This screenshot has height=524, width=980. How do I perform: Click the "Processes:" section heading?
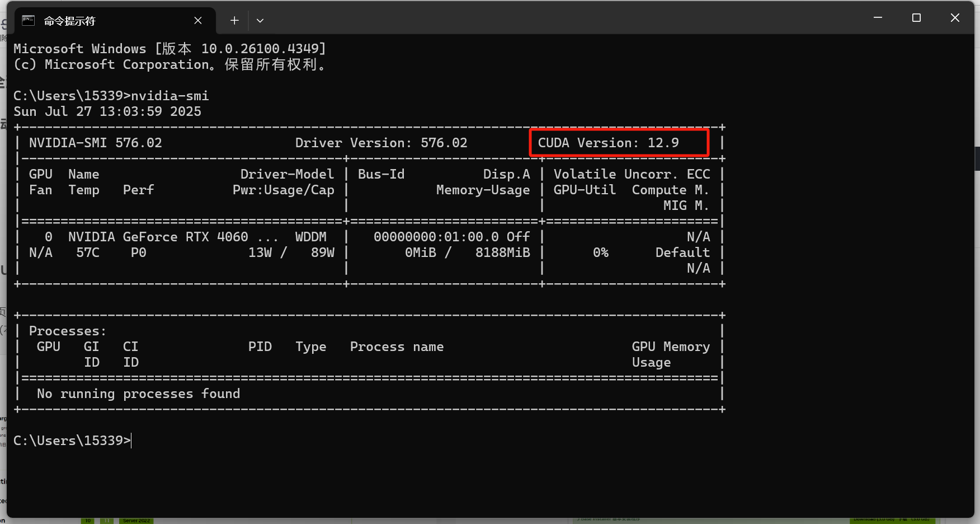click(68, 331)
